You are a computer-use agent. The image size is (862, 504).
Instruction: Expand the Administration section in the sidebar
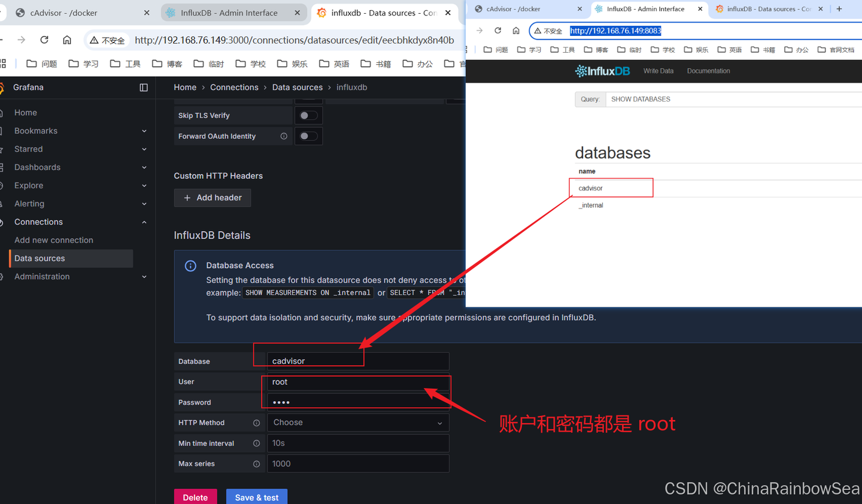pyautogui.click(x=144, y=277)
